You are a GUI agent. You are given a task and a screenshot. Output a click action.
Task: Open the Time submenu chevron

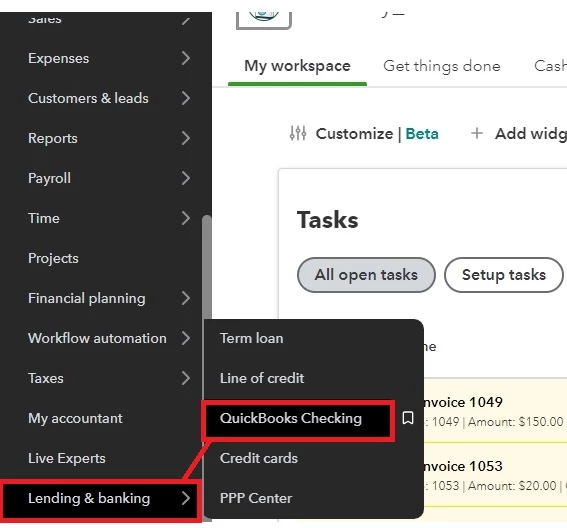tap(186, 218)
